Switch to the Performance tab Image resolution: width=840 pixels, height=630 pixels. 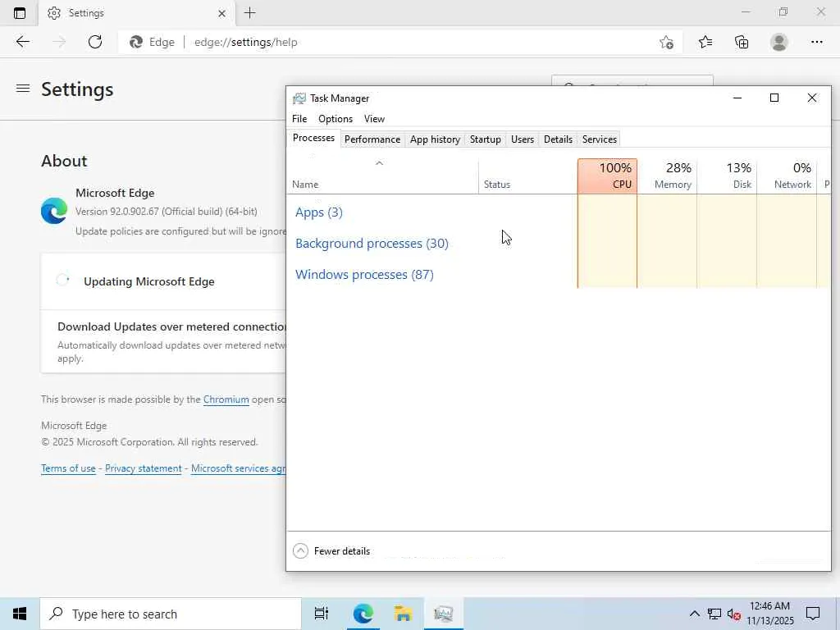[x=372, y=139]
